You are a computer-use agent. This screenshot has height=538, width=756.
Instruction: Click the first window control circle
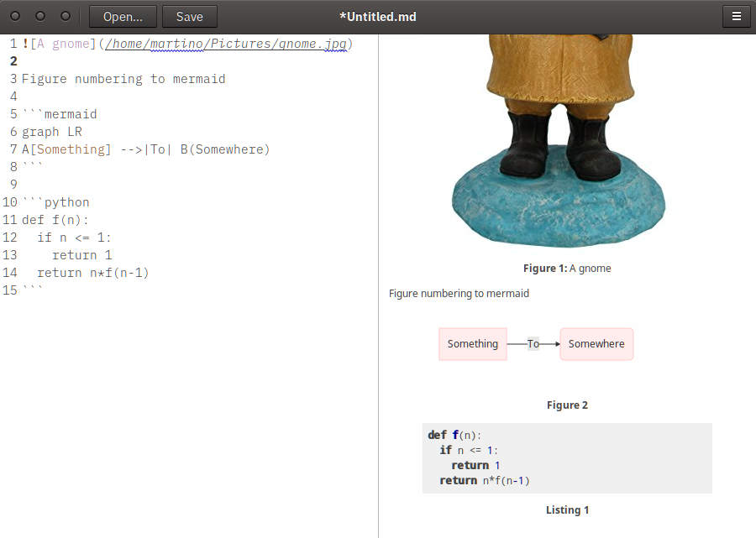[x=15, y=17]
